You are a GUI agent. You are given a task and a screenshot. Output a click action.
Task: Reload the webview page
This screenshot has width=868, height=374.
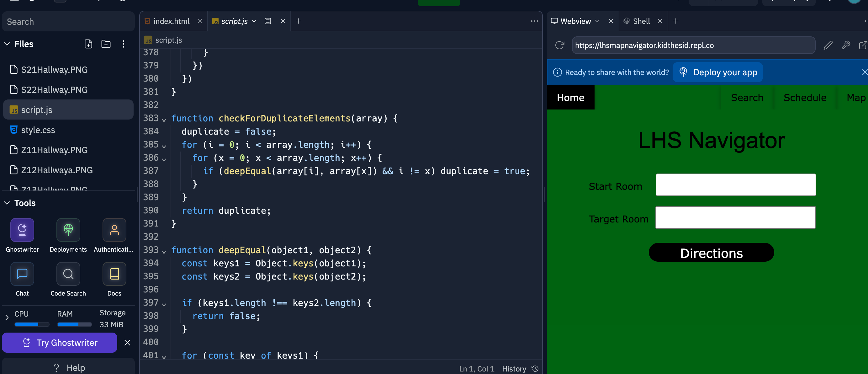560,45
